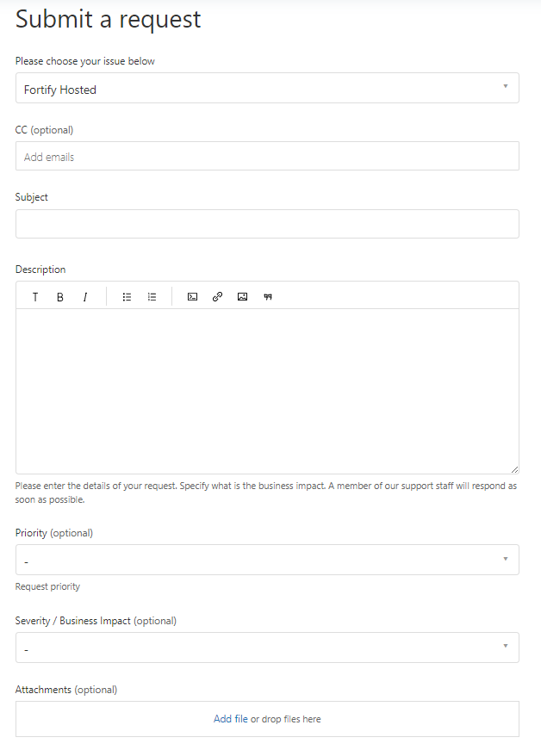Image resolution: width=541 pixels, height=756 pixels.
Task: Insert a block quote
Action: 268,297
